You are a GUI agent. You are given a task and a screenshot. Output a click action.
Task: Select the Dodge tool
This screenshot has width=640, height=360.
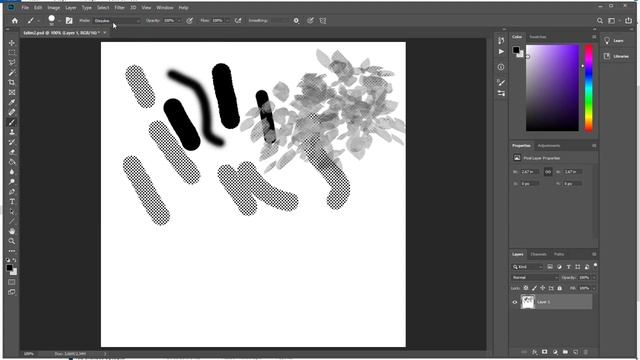pyautogui.click(x=12, y=182)
